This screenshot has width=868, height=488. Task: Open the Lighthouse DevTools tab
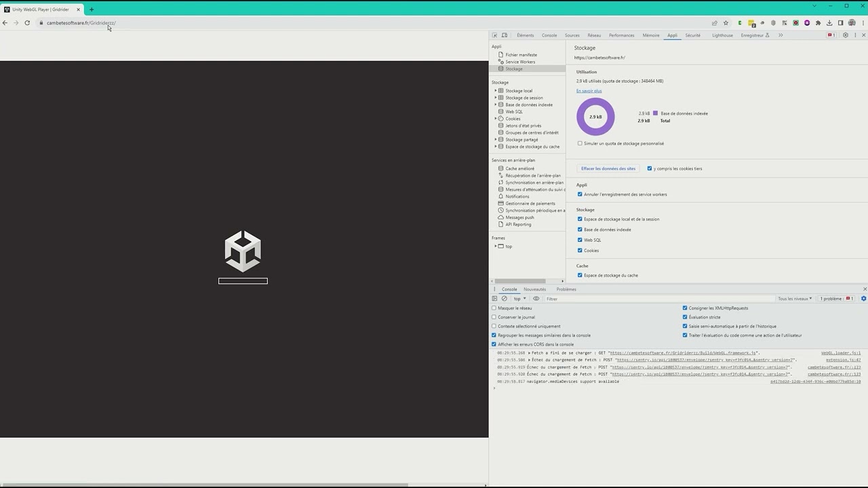(x=722, y=35)
